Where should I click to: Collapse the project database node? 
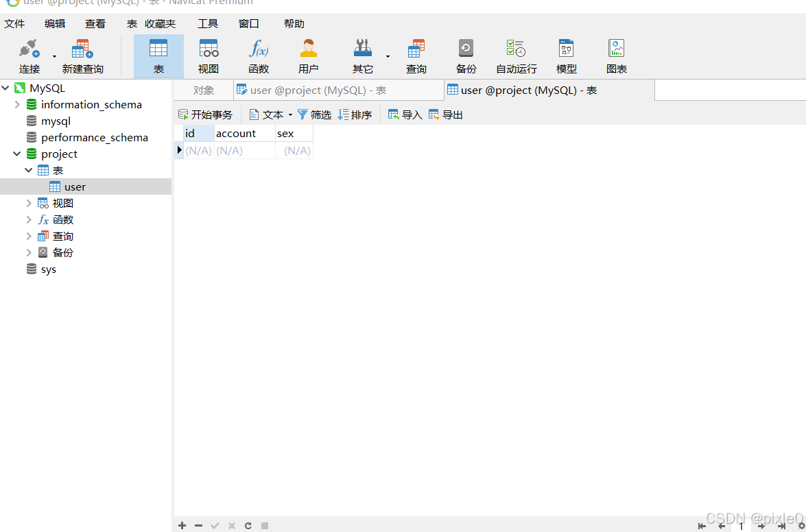(x=17, y=154)
